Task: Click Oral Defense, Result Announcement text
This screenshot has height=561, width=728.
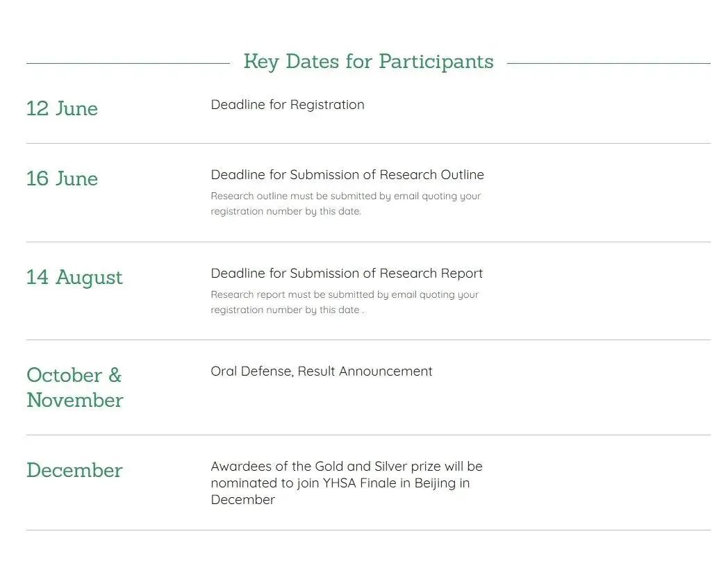Action: tap(322, 371)
